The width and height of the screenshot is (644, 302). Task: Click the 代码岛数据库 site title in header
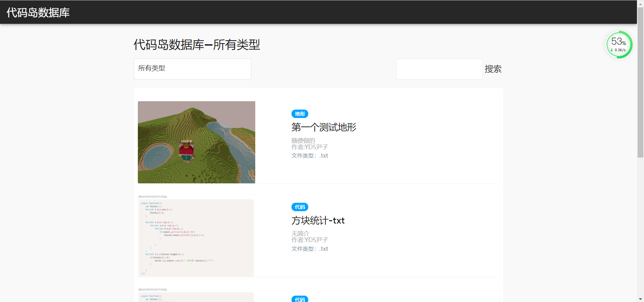point(38,12)
